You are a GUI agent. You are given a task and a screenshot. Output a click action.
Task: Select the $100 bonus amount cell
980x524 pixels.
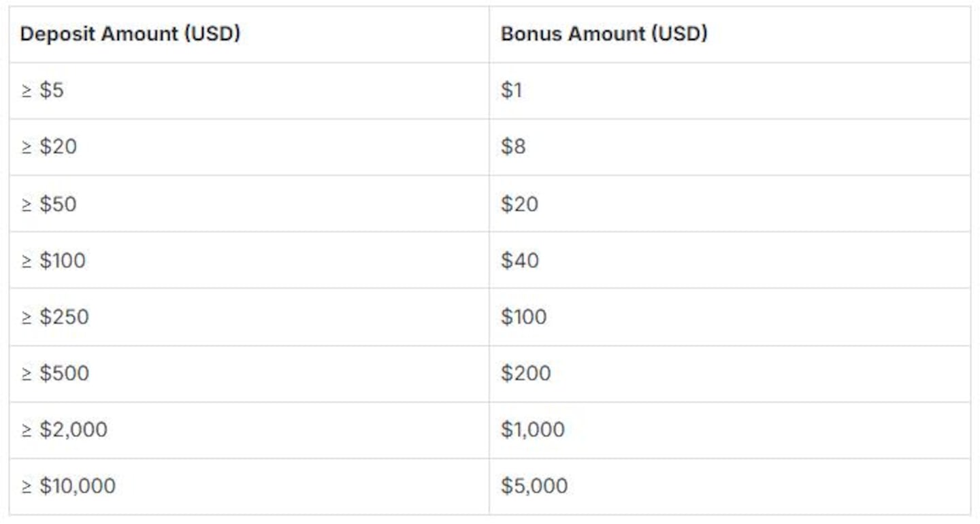point(524,316)
